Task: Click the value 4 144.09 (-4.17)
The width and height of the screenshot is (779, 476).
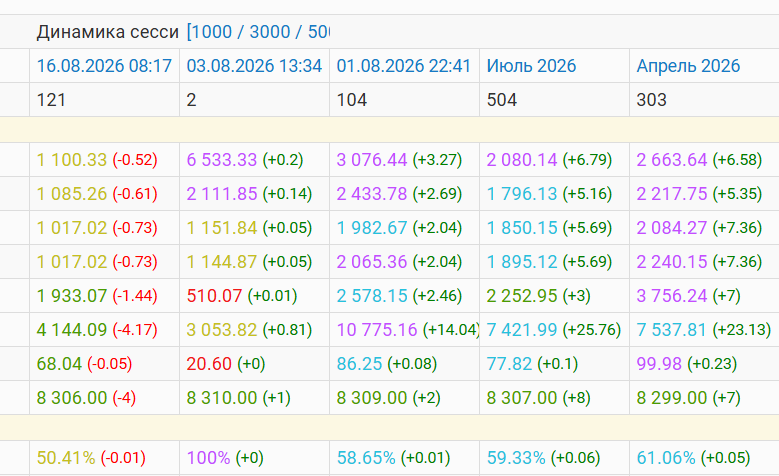Action: coord(97,330)
